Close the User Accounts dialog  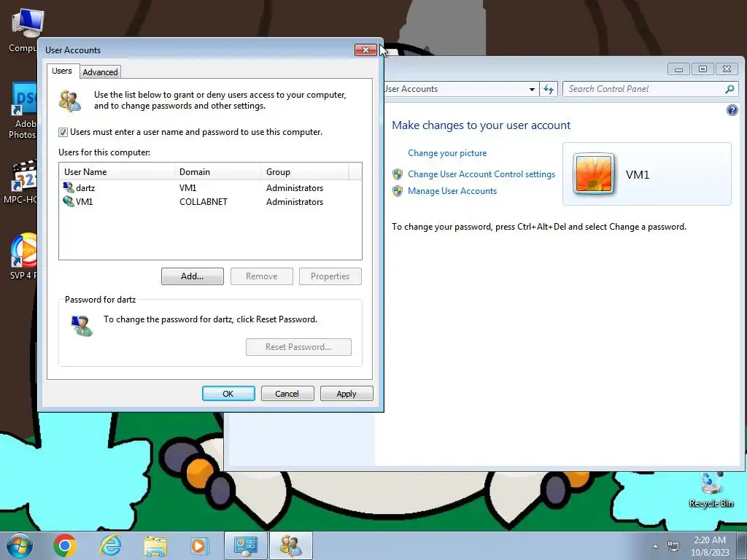point(365,50)
